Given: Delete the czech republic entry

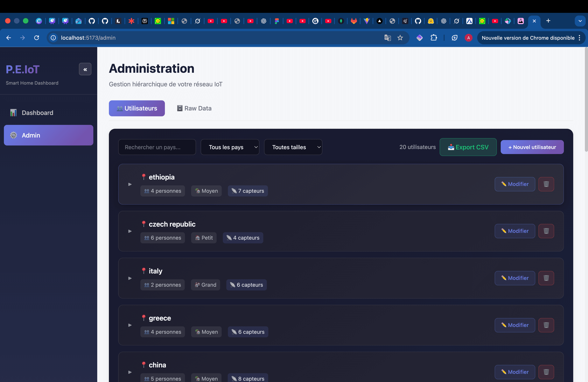Looking at the screenshot, I should click(546, 231).
